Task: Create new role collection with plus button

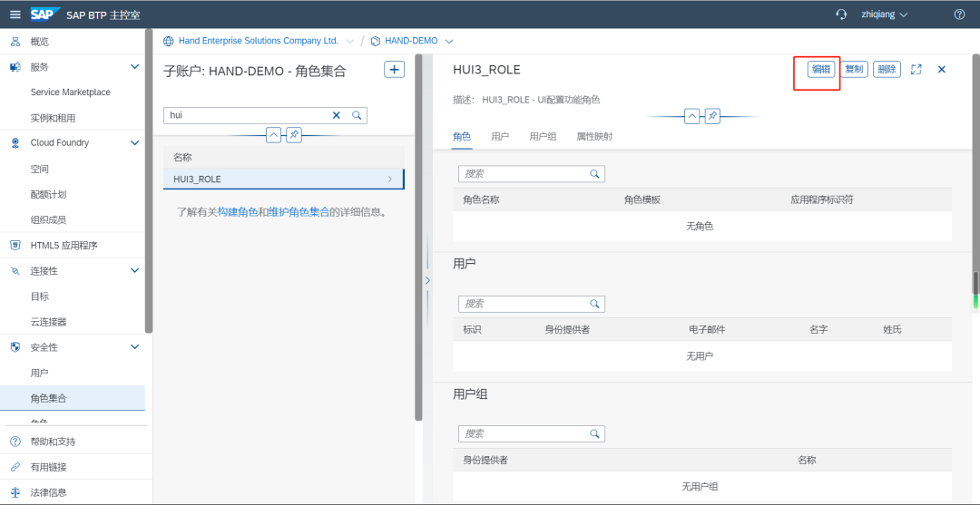Action: (394, 70)
